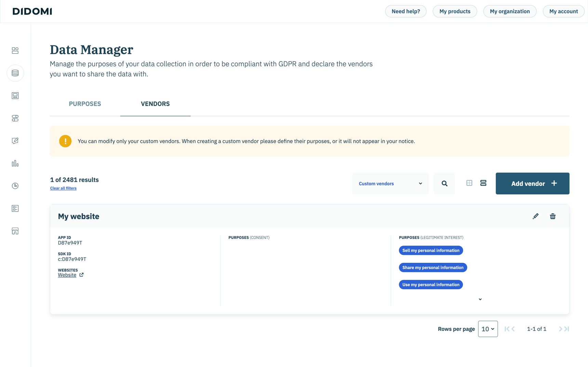
Task: Select the users icon at top of sidebar
Action: coord(15,50)
